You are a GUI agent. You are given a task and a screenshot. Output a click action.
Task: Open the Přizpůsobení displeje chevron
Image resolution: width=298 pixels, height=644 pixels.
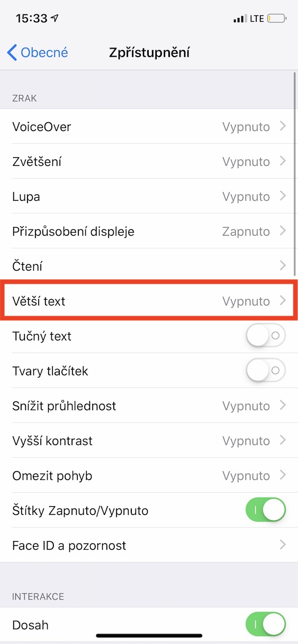point(283,231)
